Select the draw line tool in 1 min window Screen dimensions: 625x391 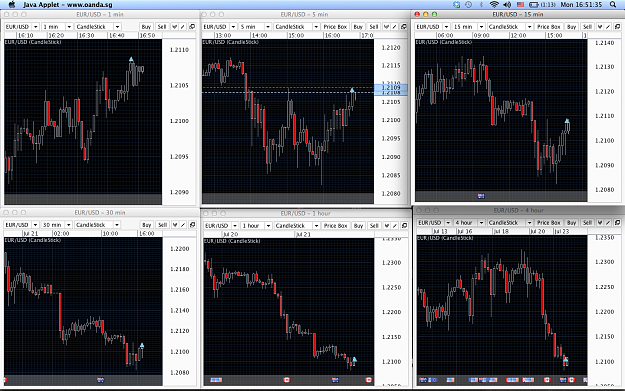tap(183, 27)
